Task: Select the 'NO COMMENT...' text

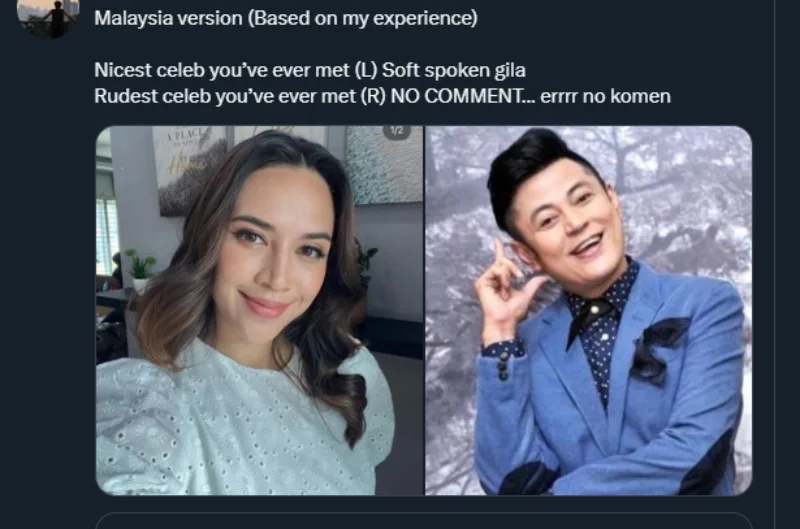Action: [x=463, y=96]
